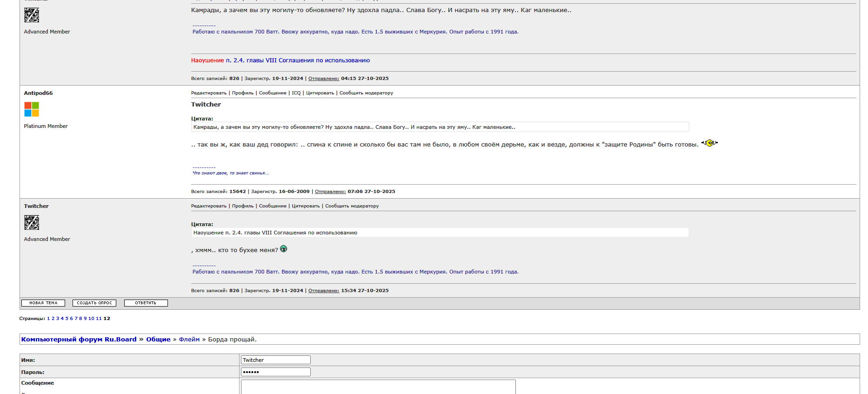The width and height of the screenshot is (868, 394).
Task: Go to page 1 of the thread
Action: point(48,319)
